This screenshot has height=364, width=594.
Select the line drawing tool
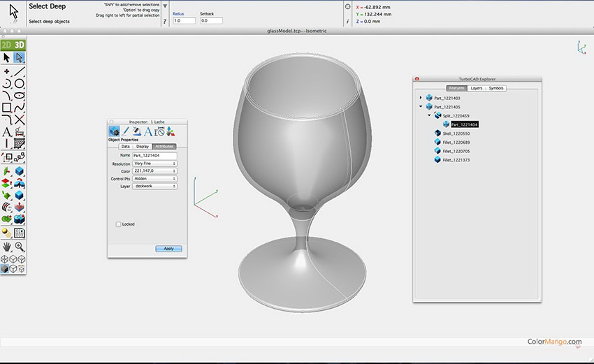click(20, 71)
